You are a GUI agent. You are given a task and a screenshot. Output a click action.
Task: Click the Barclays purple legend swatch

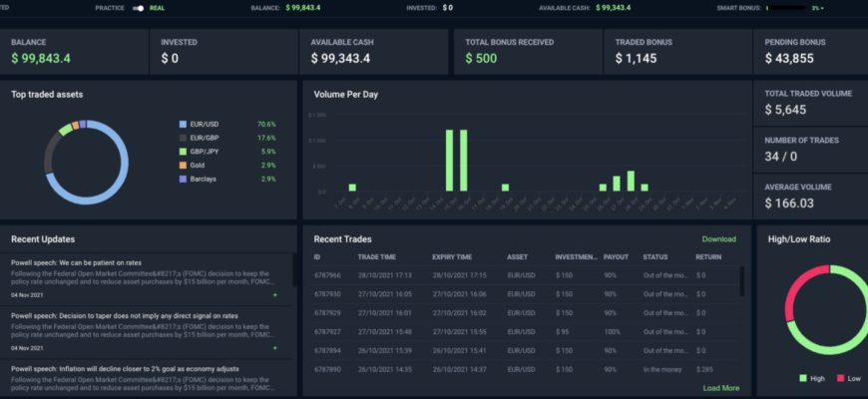[x=183, y=179]
